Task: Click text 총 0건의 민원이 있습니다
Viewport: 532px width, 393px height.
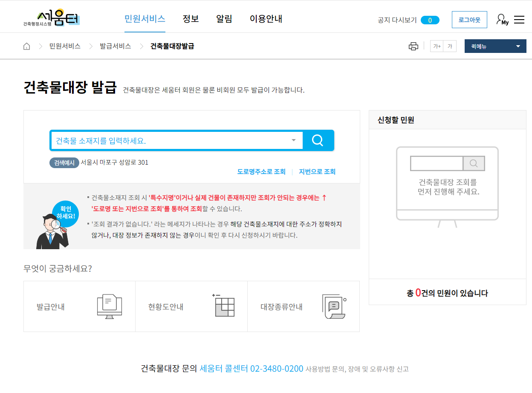Action: coord(448,293)
